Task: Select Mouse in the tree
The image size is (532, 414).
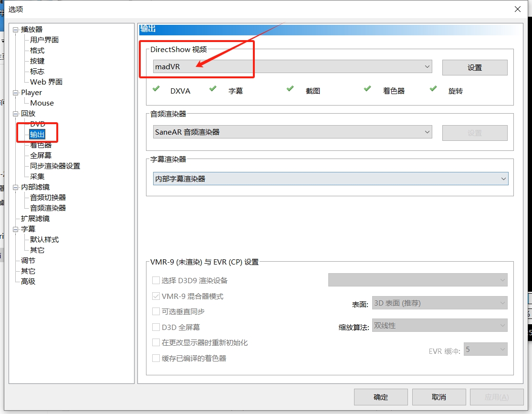Action: (x=42, y=103)
